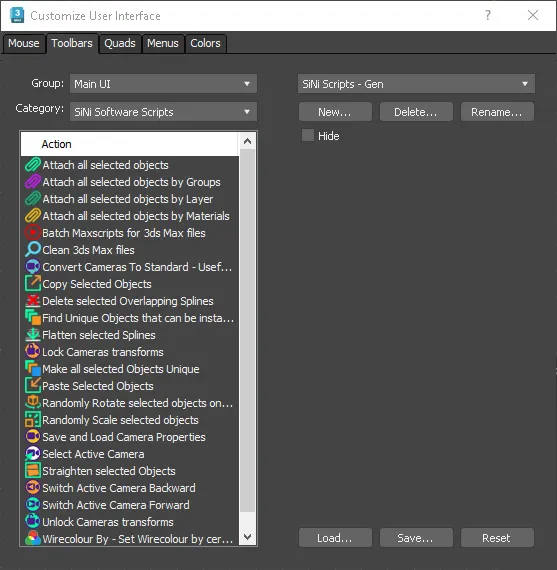Click the Delete... button
The image size is (557, 570).
[x=416, y=112]
